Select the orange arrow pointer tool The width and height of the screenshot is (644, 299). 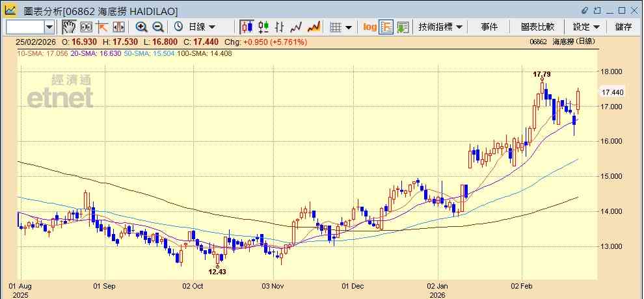point(101,27)
